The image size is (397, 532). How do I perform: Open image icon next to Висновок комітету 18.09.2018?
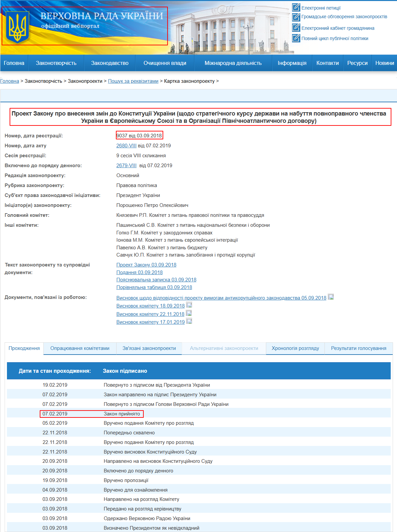(189, 305)
